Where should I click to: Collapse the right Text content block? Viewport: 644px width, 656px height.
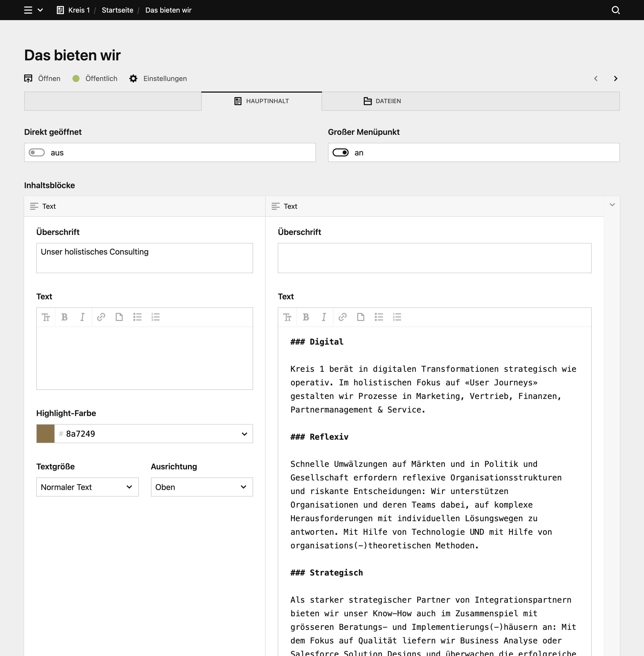[x=612, y=204]
